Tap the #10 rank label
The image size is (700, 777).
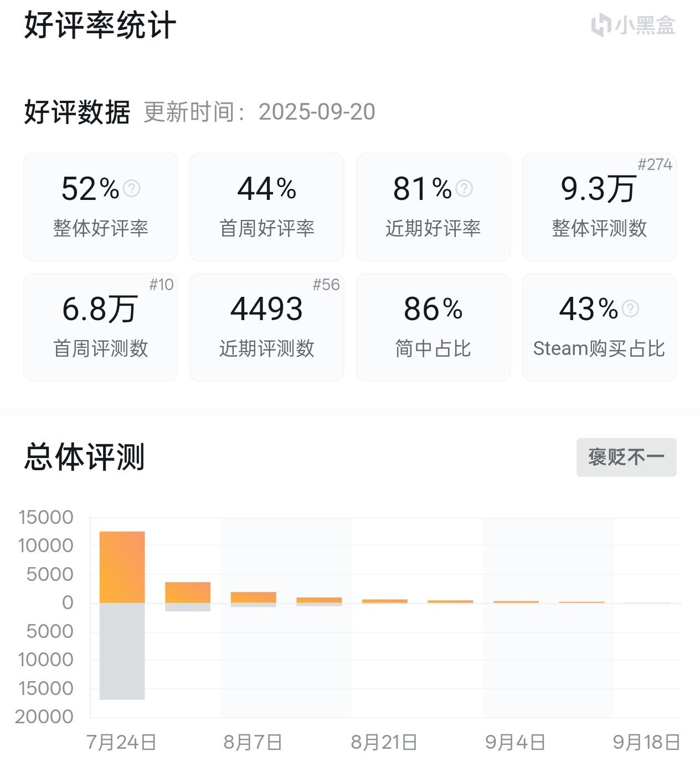click(161, 285)
